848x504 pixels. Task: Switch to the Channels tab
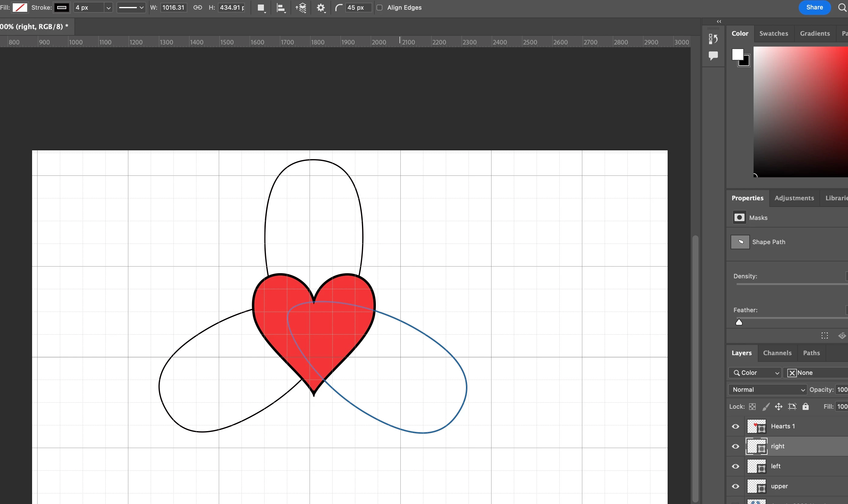click(x=777, y=353)
